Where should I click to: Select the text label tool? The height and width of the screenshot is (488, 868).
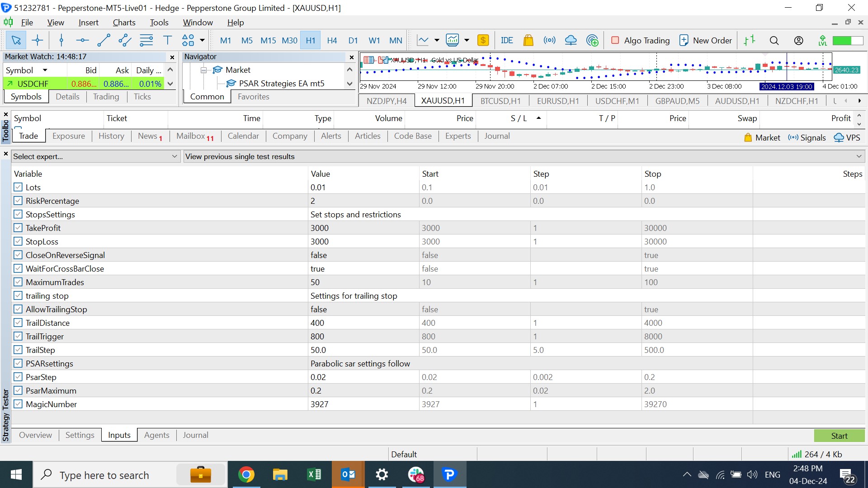click(x=168, y=41)
